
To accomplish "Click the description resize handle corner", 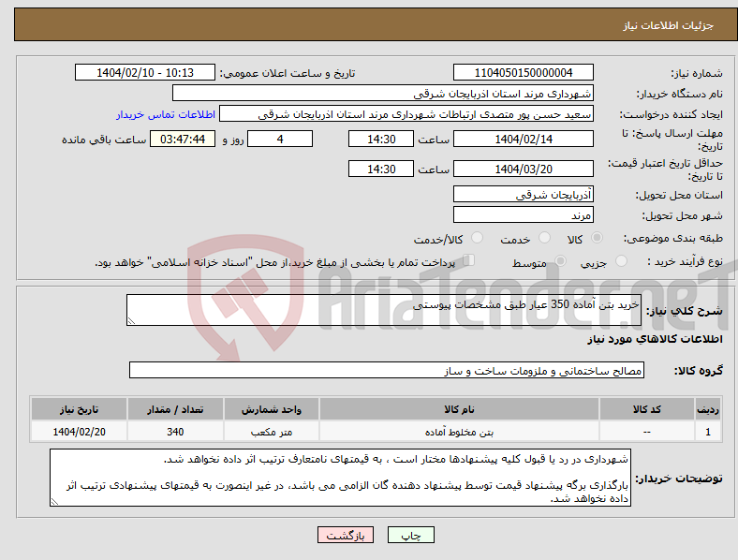I will tap(131, 321).
